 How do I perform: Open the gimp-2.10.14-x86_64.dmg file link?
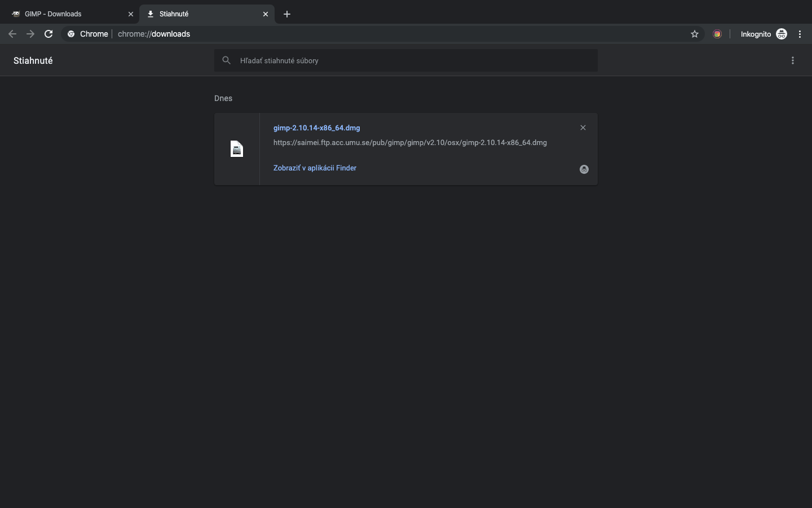(316, 128)
